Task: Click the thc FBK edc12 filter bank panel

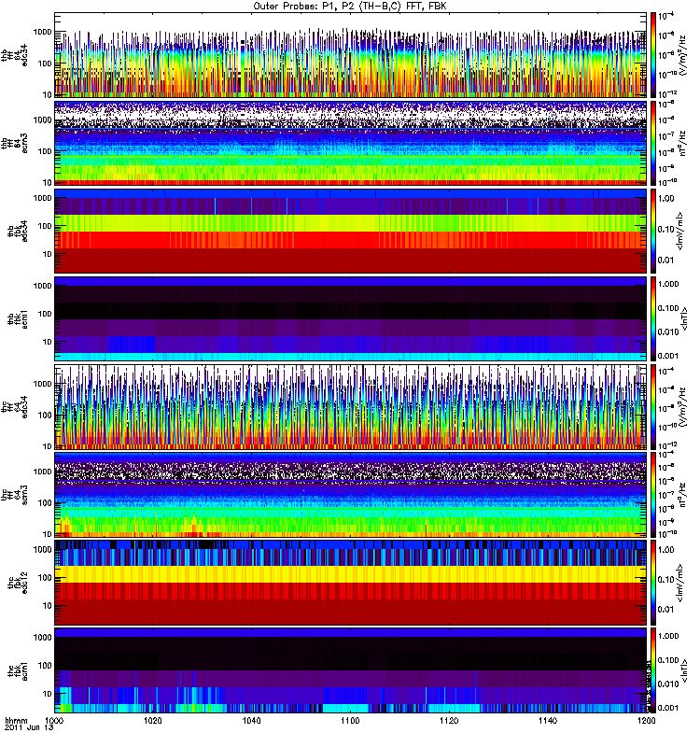Action: 350,583
